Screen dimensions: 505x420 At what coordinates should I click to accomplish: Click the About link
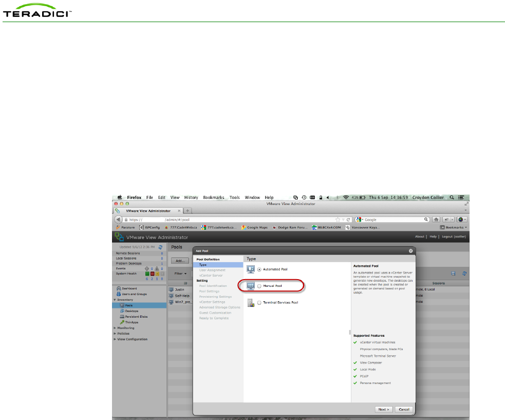pos(419,236)
